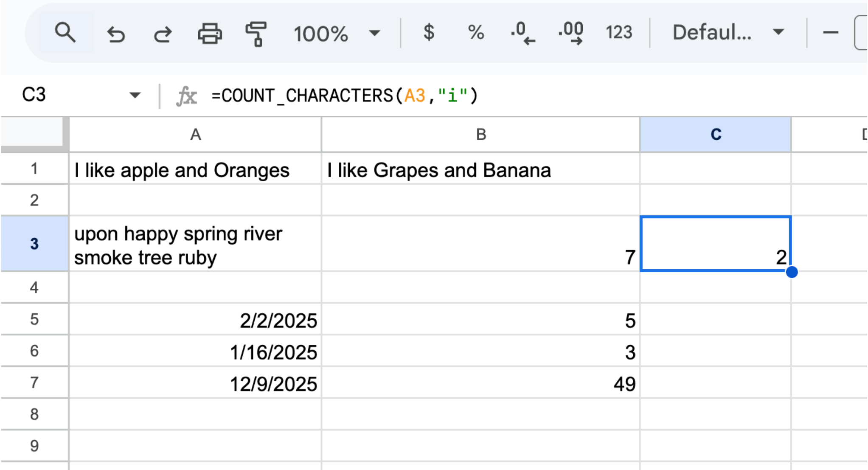The height and width of the screenshot is (470, 868).
Task: Open the 123 more formats menu
Action: tap(618, 33)
